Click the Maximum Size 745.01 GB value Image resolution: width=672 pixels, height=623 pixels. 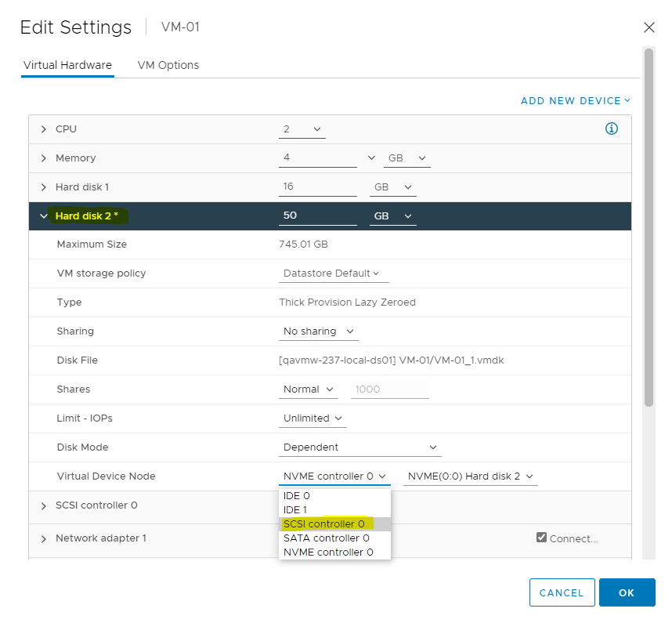(x=303, y=244)
